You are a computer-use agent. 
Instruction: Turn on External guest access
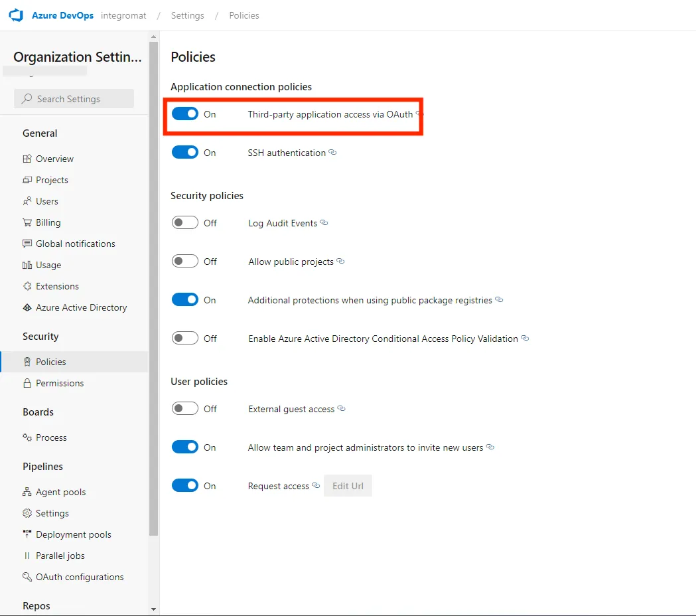point(185,409)
